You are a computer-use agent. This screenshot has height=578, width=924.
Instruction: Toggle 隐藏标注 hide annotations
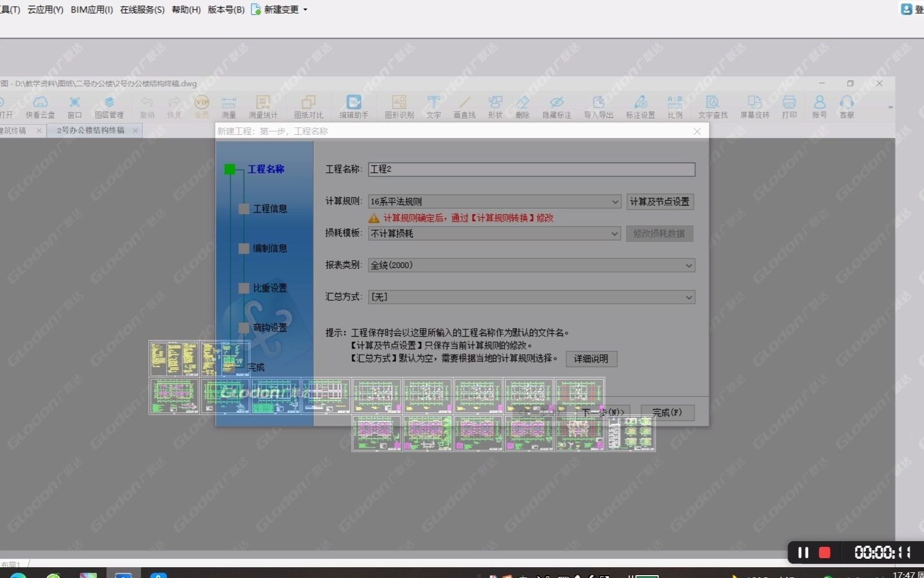point(557,107)
